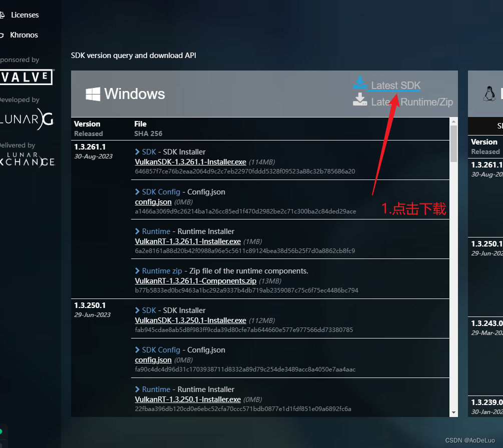Click SDK Config label in 1.3.261.1
The image size is (503, 448).
coord(161,191)
